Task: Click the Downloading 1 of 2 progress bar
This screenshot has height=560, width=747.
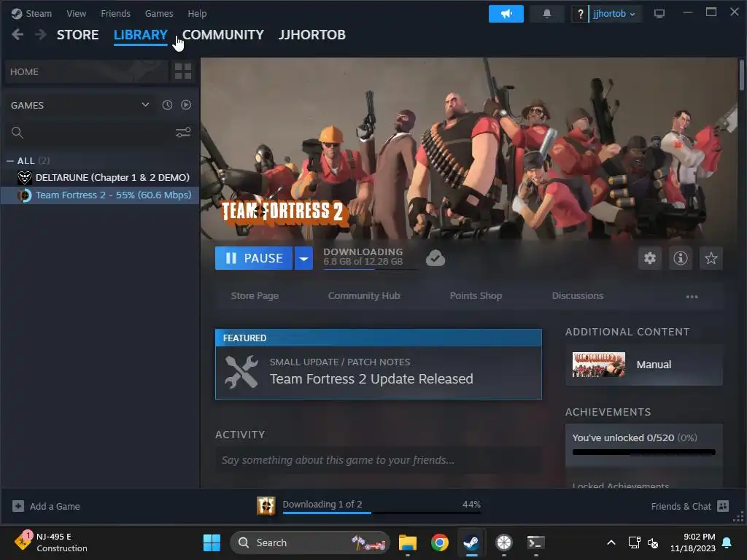Action: [382, 513]
